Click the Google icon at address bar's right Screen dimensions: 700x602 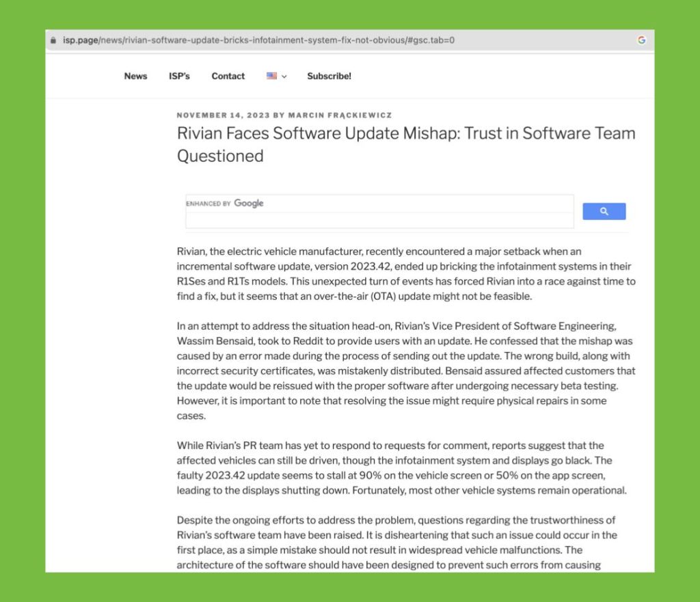[641, 40]
